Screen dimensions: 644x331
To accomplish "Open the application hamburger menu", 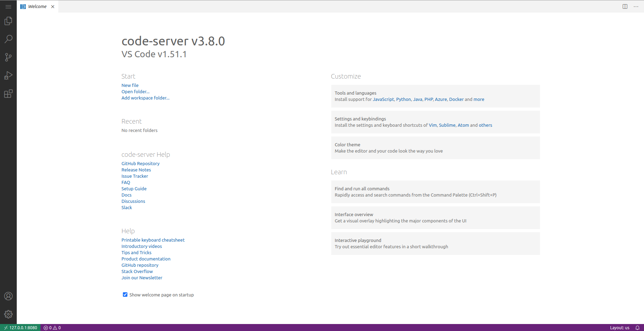I will (8, 7).
